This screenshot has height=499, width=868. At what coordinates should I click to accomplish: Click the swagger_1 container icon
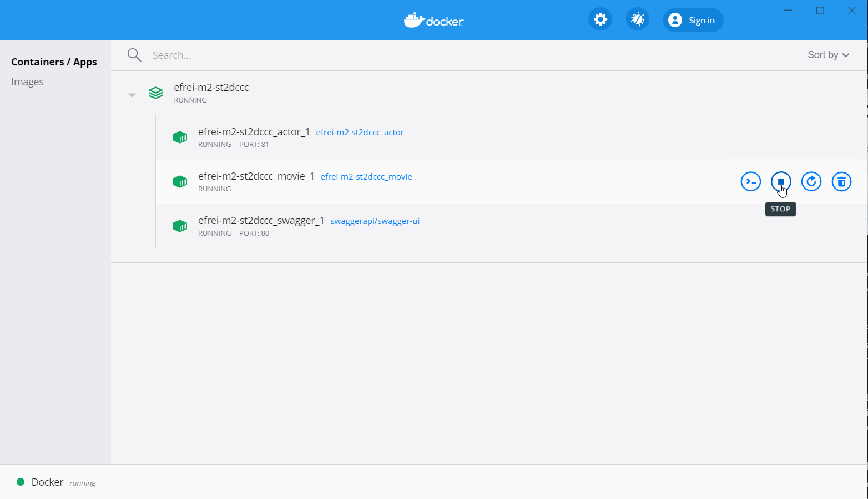tap(180, 226)
